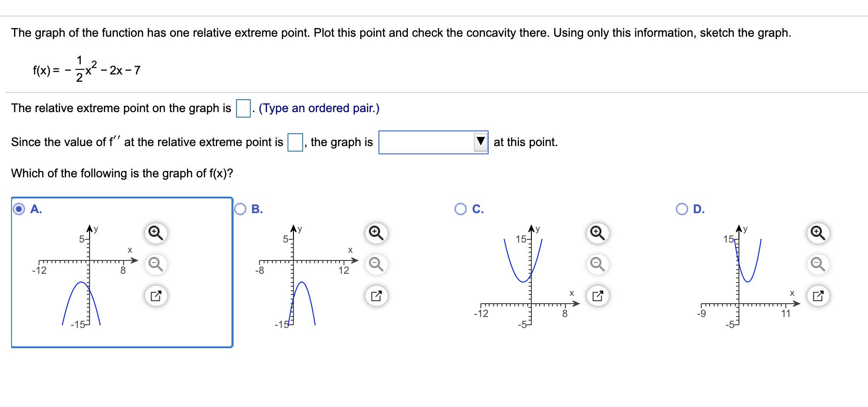Open graph D in enlarged external view
The height and width of the screenshot is (407, 868).
coord(817,295)
